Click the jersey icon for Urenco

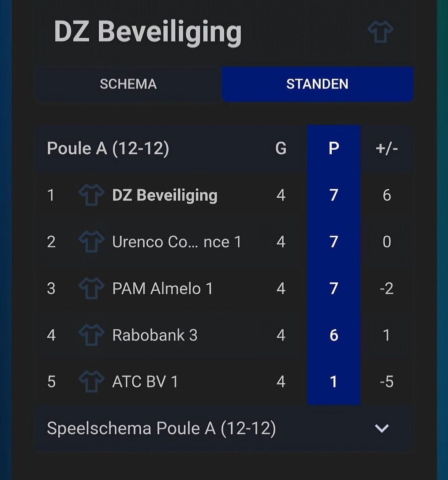(91, 242)
